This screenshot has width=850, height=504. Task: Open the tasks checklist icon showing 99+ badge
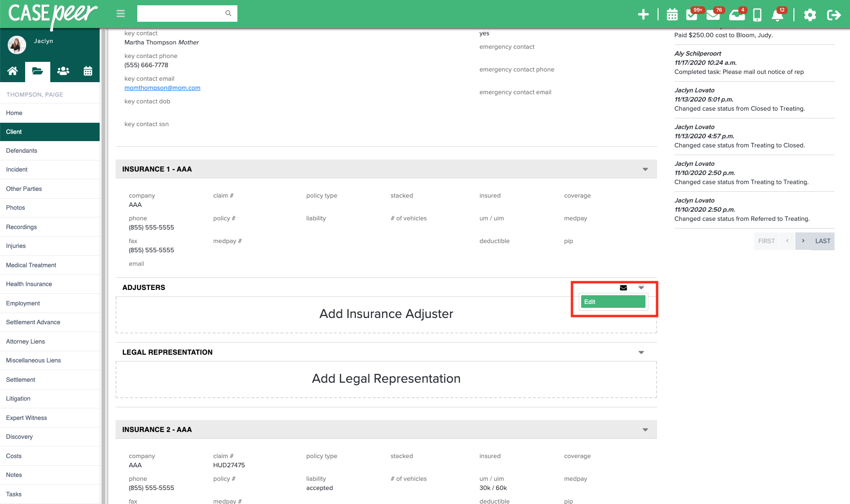point(691,14)
